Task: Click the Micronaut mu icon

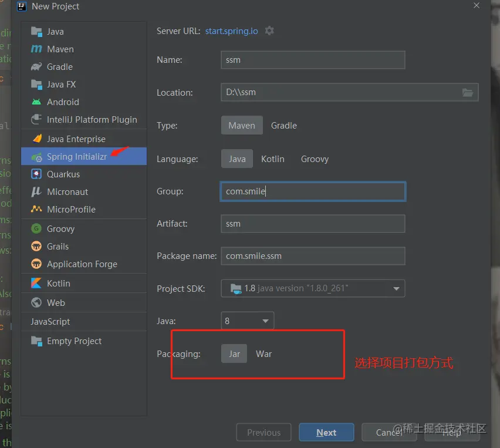Action: 36,192
